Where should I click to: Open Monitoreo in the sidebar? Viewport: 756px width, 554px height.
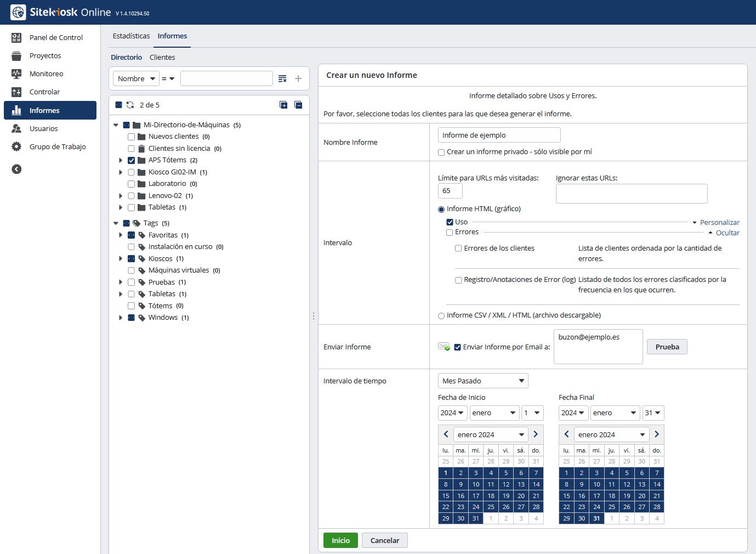[x=46, y=74]
